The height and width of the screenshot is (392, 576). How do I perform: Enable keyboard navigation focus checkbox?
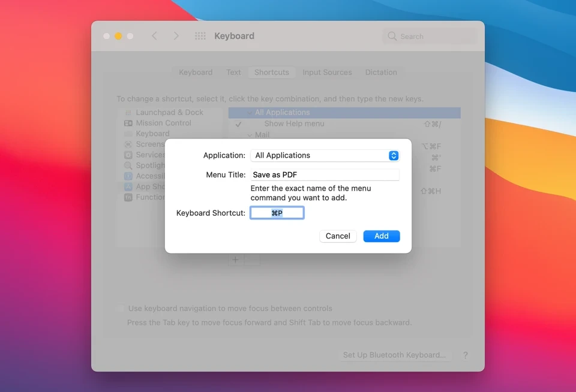click(120, 308)
